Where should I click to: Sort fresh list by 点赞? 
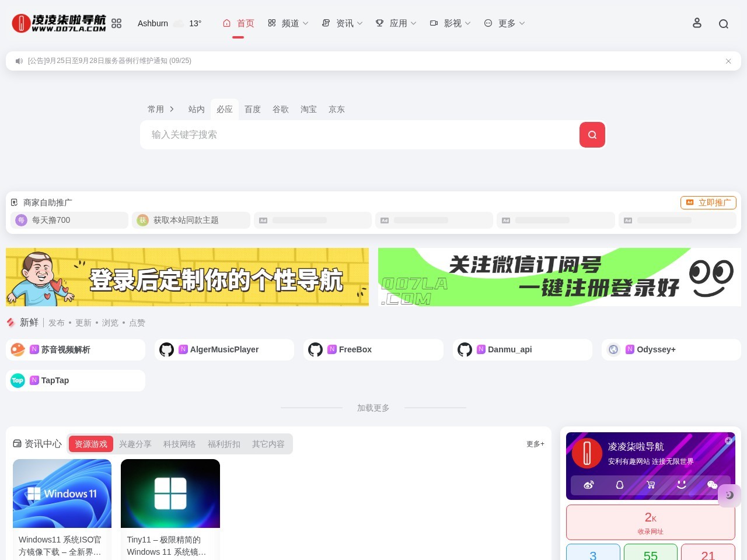point(137,323)
